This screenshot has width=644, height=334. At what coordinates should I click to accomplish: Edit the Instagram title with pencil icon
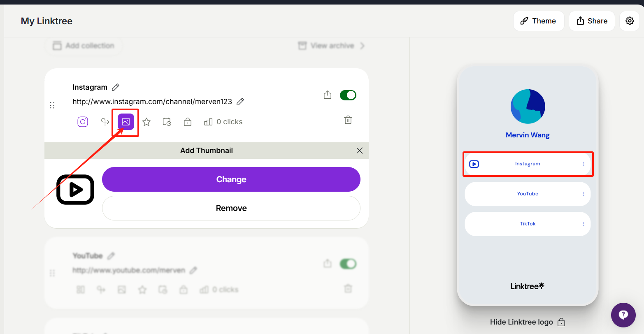tap(116, 87)
